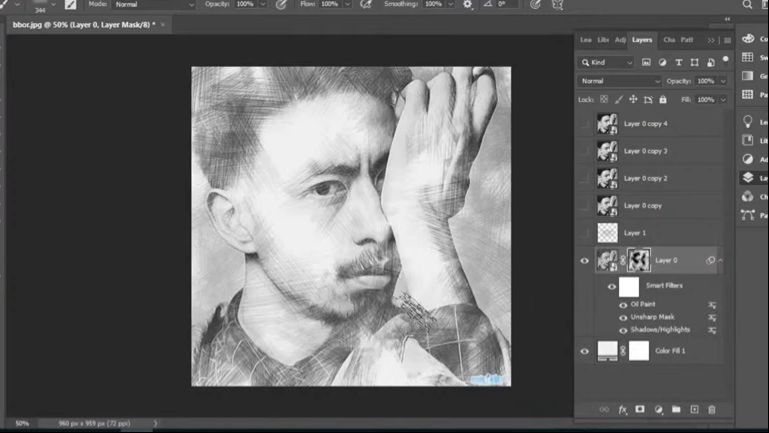Create new fill or adjustment layer

[x=658, y=410]
